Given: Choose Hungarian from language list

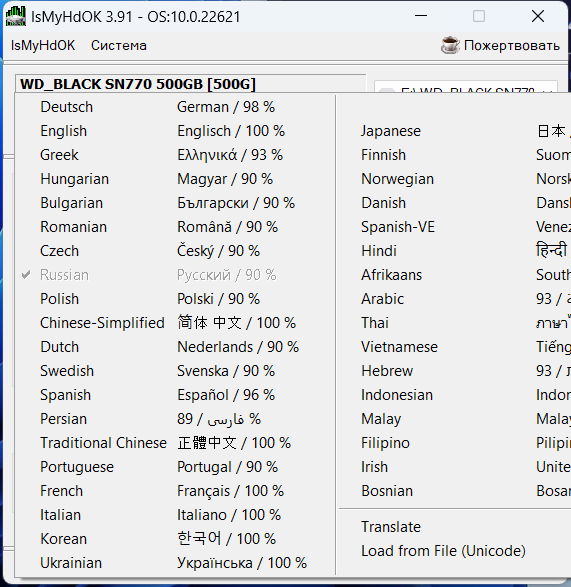Looking at the screenshot, I should (x=175, y=179).
